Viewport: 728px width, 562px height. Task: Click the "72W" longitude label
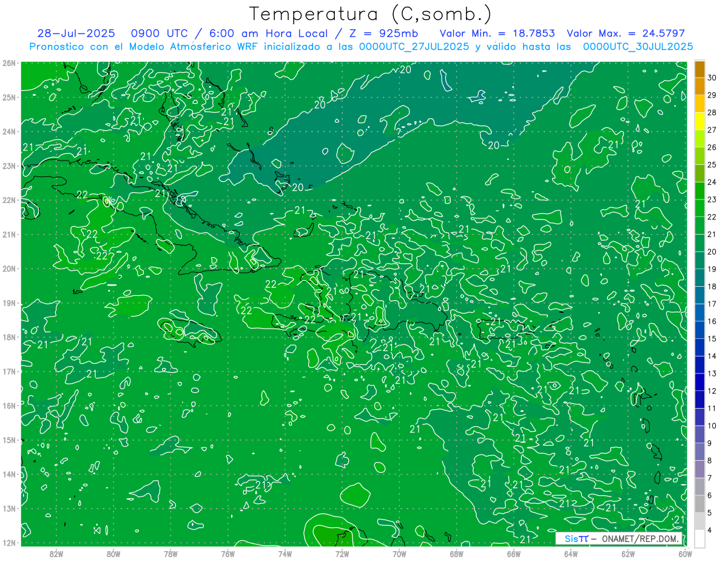tap(342, 554)
